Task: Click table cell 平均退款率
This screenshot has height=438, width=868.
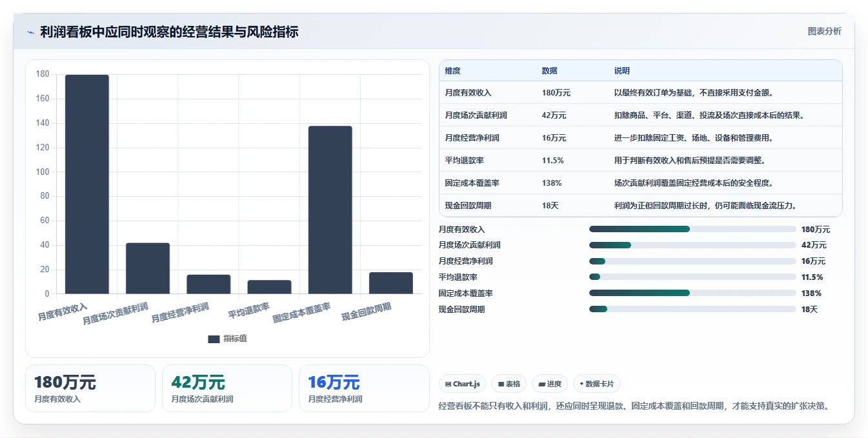Action: point(465,161)
